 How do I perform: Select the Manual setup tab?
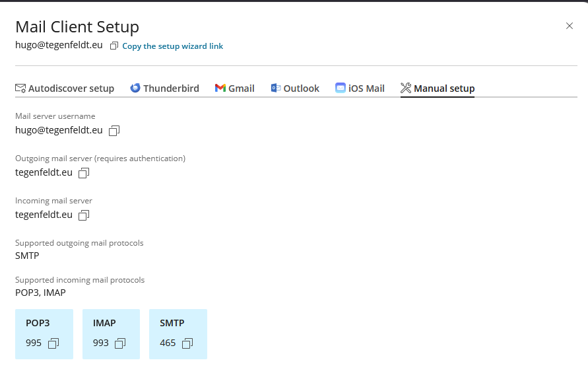444,88
